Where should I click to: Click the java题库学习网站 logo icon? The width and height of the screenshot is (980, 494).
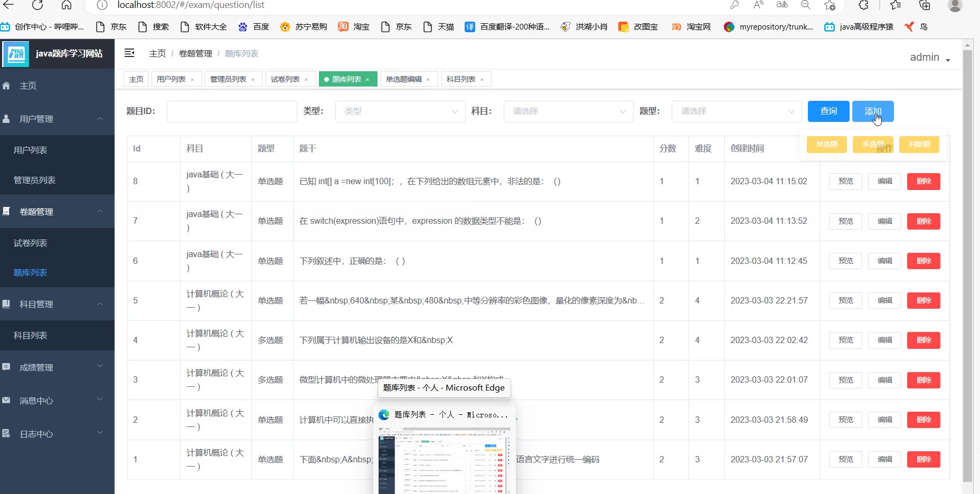[16, 54]
